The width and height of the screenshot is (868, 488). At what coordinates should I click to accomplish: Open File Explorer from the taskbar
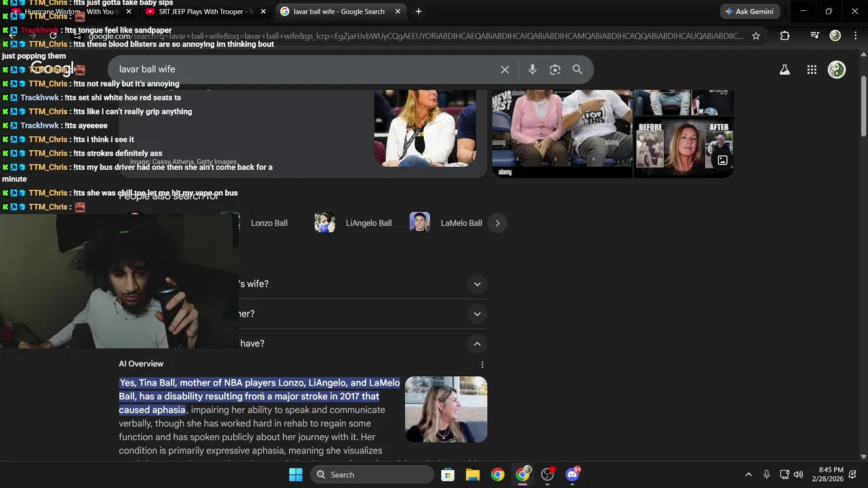473,474
